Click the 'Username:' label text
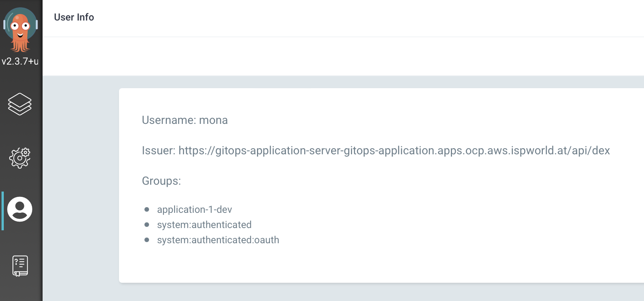This screenshot has width=644, height=301. (x=169, y=120)
